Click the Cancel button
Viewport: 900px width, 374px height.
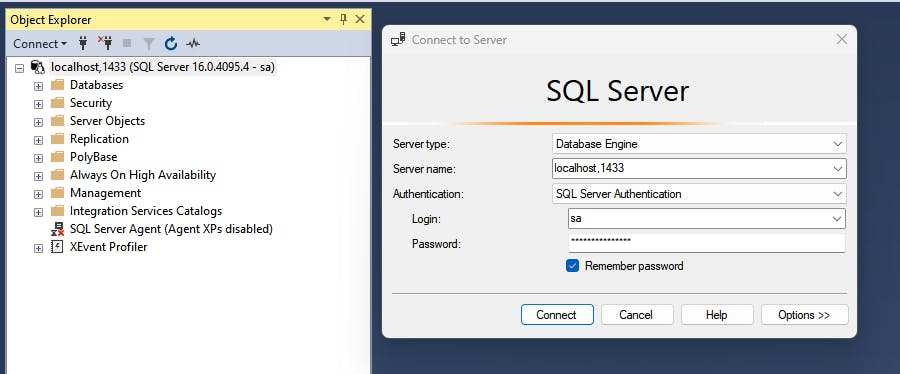637,314
